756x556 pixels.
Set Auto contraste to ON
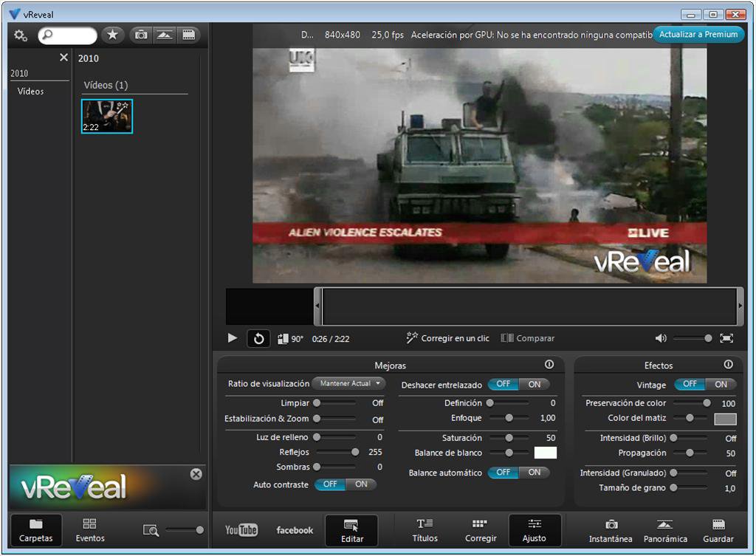pos(361,484)
